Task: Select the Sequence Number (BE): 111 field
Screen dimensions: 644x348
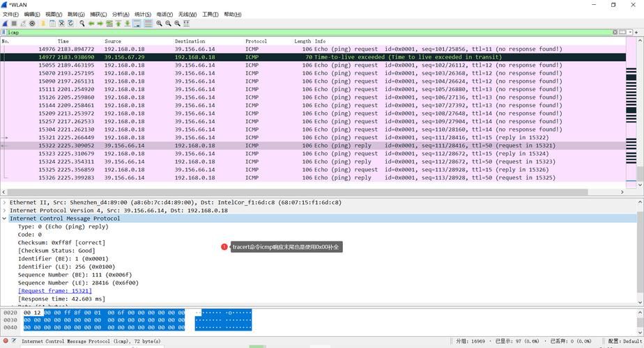Action: (75, 275)
